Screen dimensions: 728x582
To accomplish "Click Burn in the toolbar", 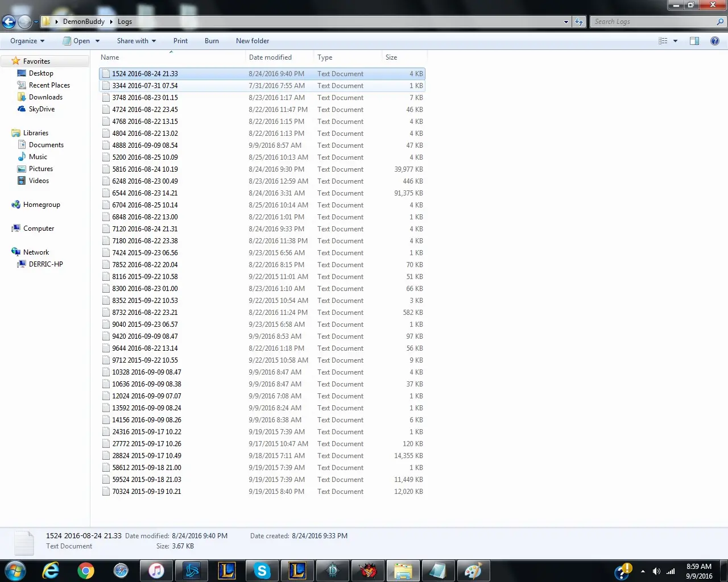I will [212, 41].
